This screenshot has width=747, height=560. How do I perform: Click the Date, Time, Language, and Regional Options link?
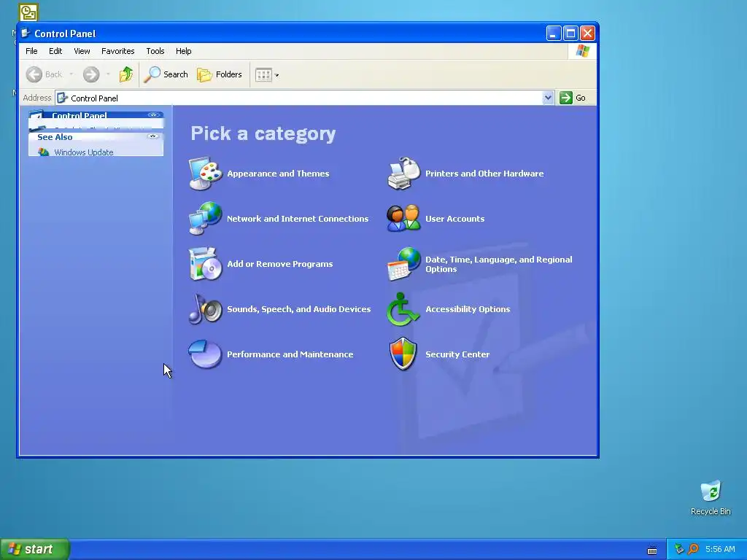(x=499, y=264)
